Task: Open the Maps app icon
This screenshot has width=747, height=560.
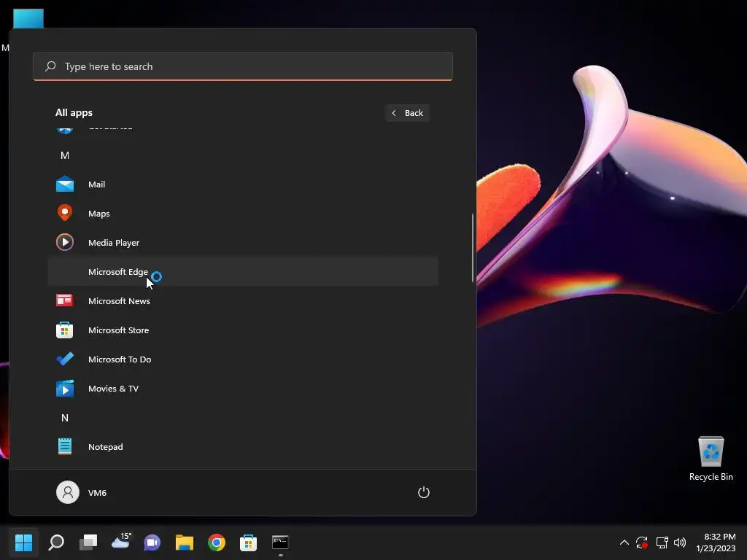Action: tap(65, 213)
